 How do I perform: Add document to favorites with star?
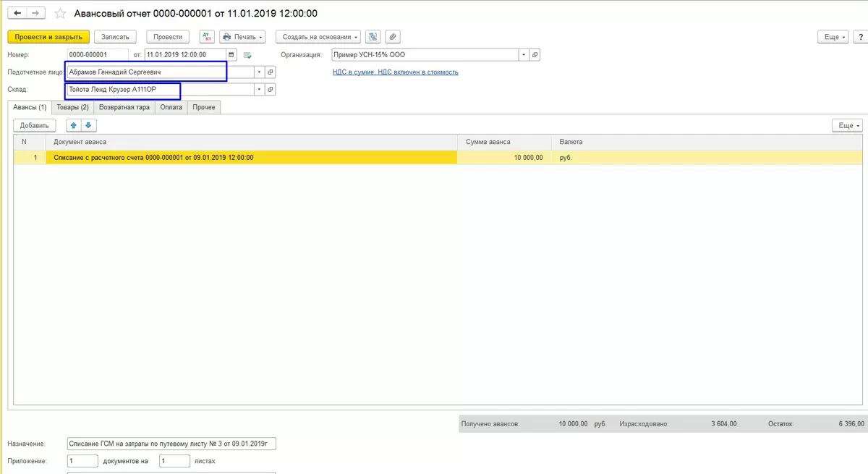click(x=60, y=14)
